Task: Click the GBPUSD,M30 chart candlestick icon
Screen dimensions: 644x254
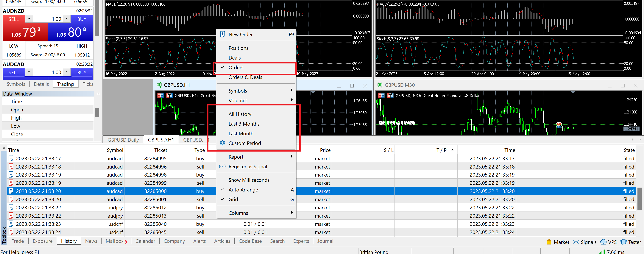Action: (x=380, y=85)
